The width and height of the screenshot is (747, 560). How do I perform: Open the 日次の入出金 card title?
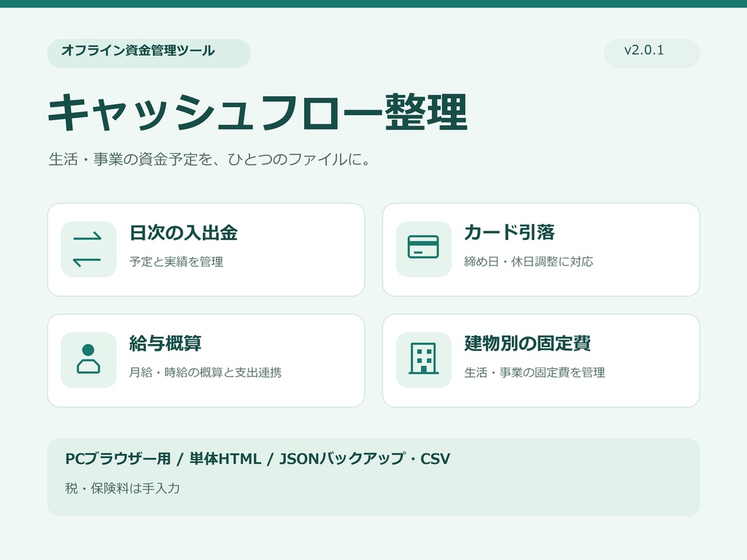pos(183,233)
